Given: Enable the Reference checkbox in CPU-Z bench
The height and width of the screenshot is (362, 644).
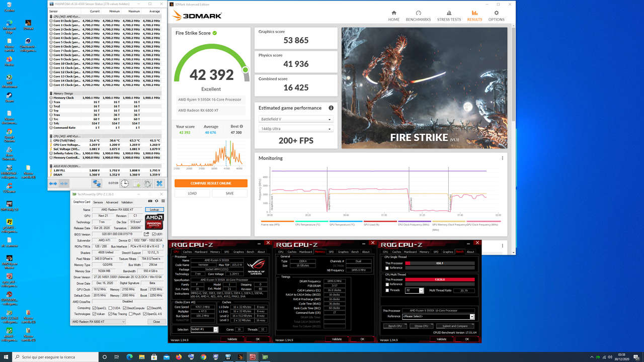Looking at the screenshot, I should tap(387, 268).
